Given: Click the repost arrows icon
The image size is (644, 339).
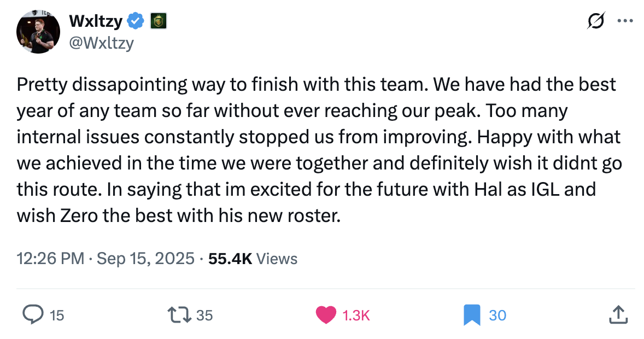Looking at the screenshot, I should click(x=179, y=315).
